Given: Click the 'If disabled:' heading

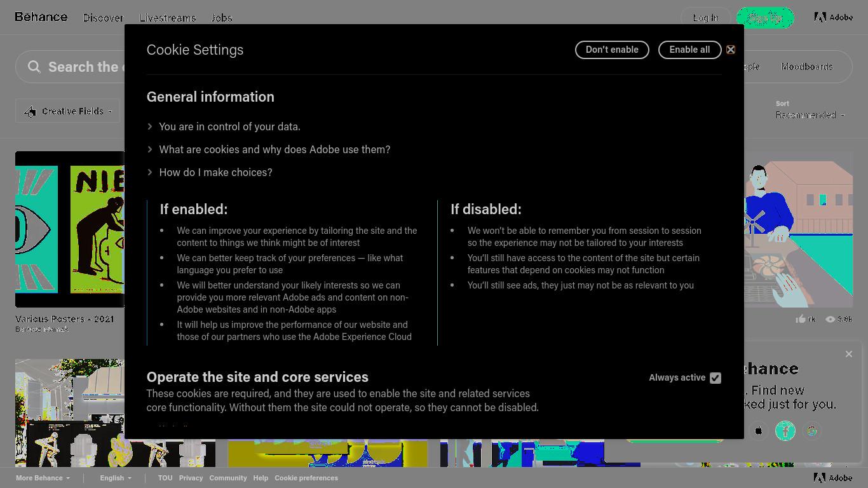Looking at the screenshot, I should [486, 208].
